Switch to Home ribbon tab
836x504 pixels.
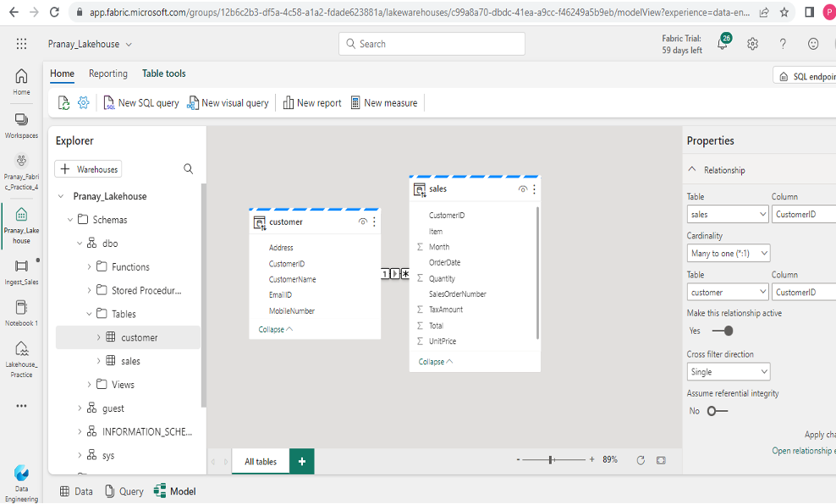point(63,74)
